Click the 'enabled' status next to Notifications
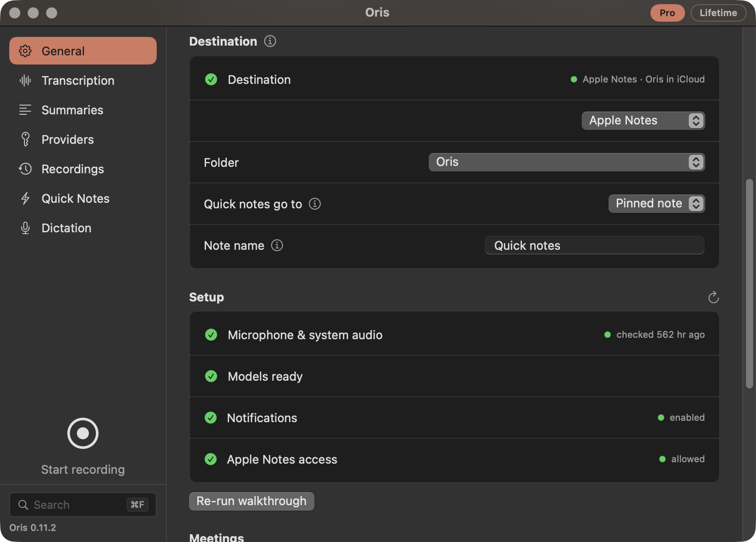 tap(687, 418)
